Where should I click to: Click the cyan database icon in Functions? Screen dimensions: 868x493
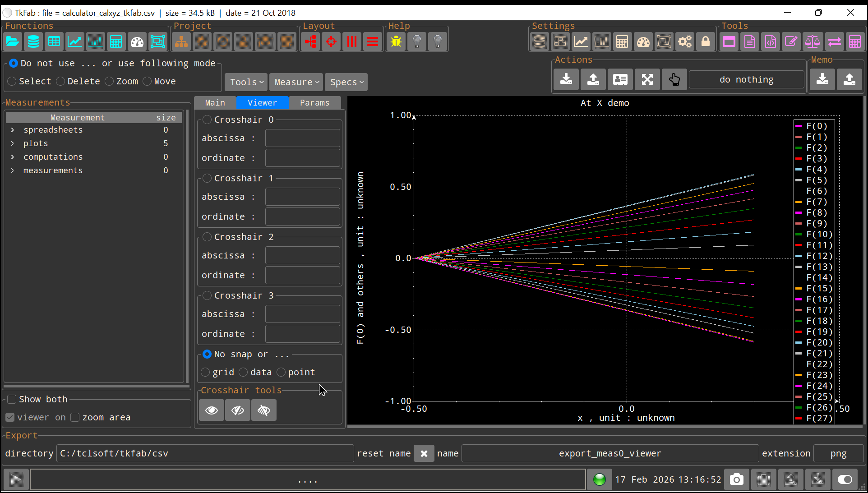tap(33, 42)
